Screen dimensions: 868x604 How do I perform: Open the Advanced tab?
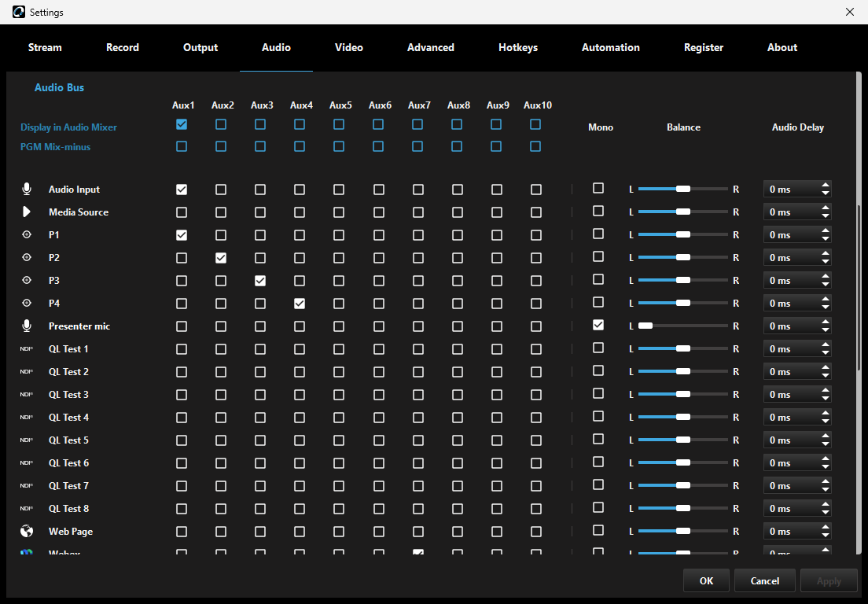pos(431,48)
